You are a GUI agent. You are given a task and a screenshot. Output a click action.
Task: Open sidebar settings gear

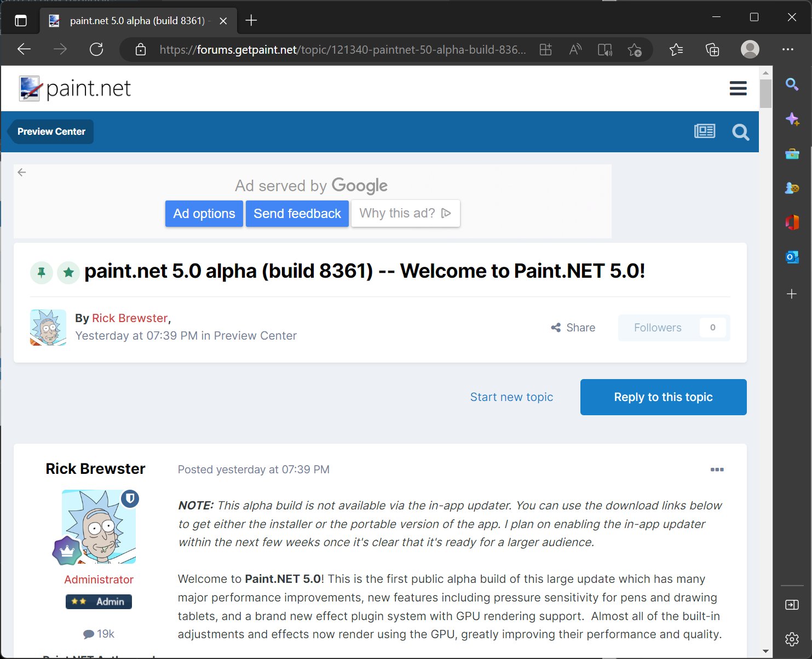click(x=792, y=639)
